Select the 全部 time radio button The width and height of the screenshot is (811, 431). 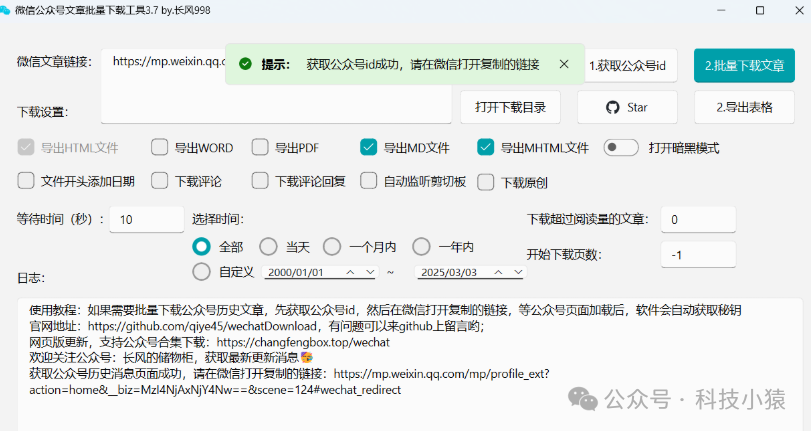coord(201,247)
